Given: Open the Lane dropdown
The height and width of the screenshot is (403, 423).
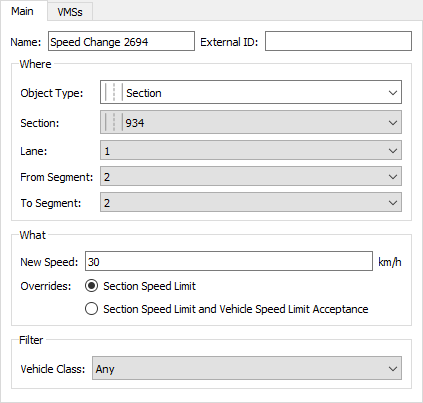Looking at the screenshot, I should (251, 151).
